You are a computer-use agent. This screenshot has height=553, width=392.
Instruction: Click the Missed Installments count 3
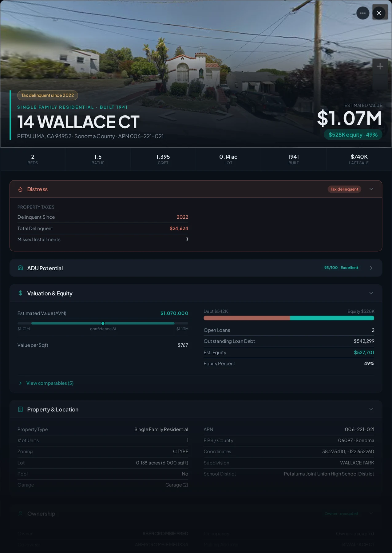pyautogui.click(x=187, y=240)
